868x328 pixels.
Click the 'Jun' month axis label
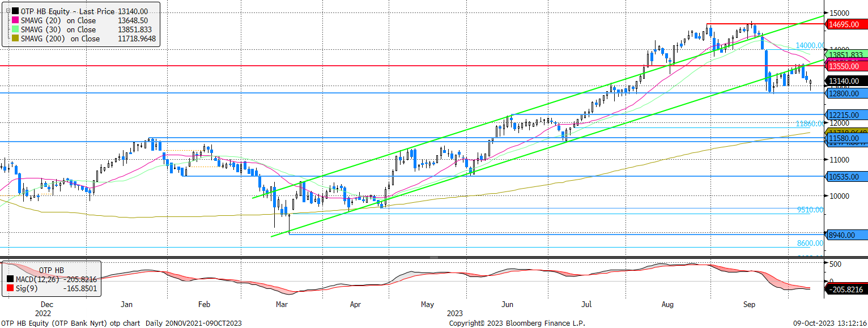[x=507, y=305]
